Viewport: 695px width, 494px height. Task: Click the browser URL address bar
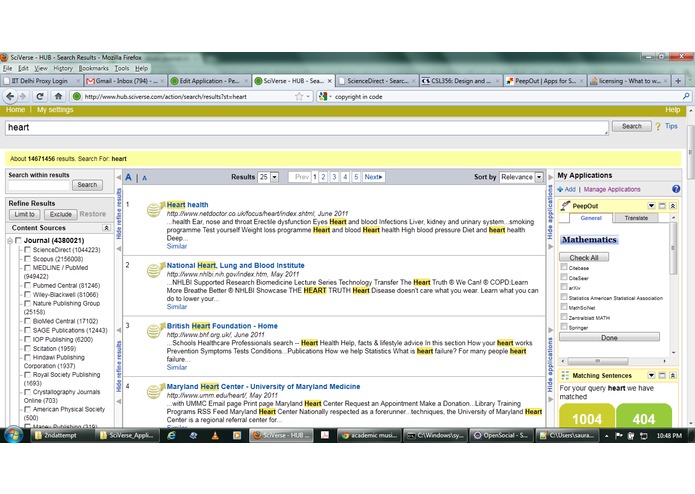[x=188, y=97]
